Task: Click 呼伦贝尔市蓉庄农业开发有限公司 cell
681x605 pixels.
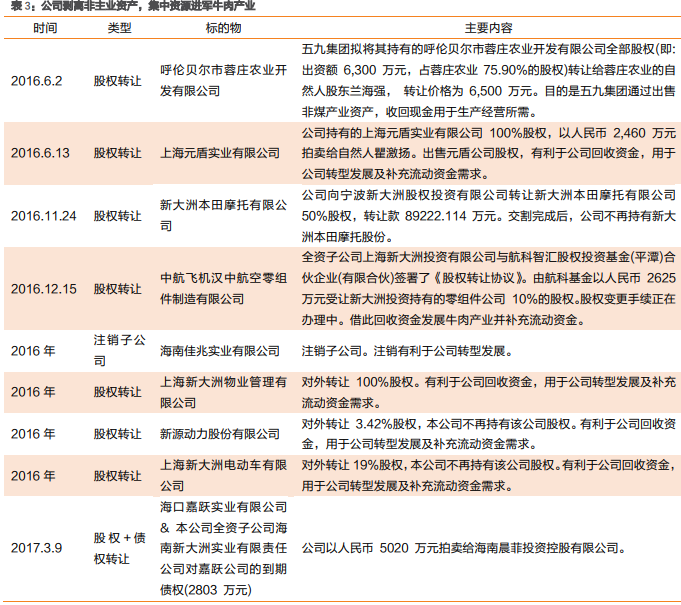Action: click(x=223, y=81)
